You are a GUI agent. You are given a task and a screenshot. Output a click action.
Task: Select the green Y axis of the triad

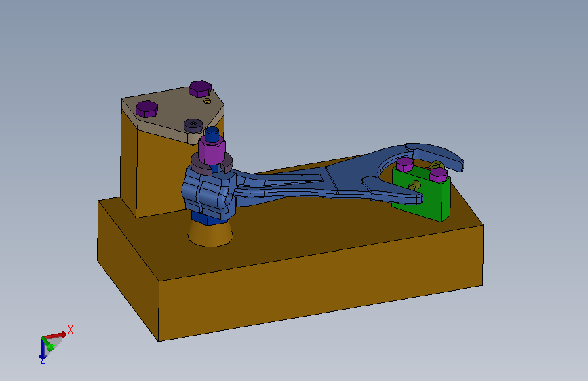coord(48,344)
